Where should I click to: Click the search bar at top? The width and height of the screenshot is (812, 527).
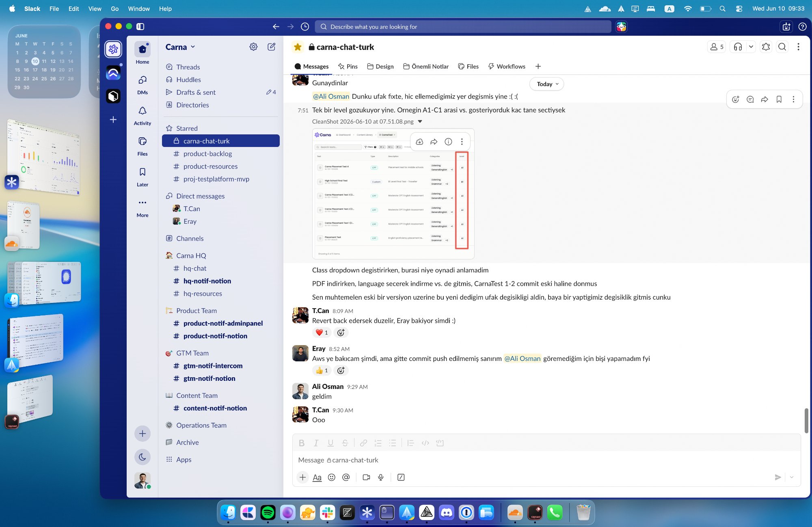(463, 26)
